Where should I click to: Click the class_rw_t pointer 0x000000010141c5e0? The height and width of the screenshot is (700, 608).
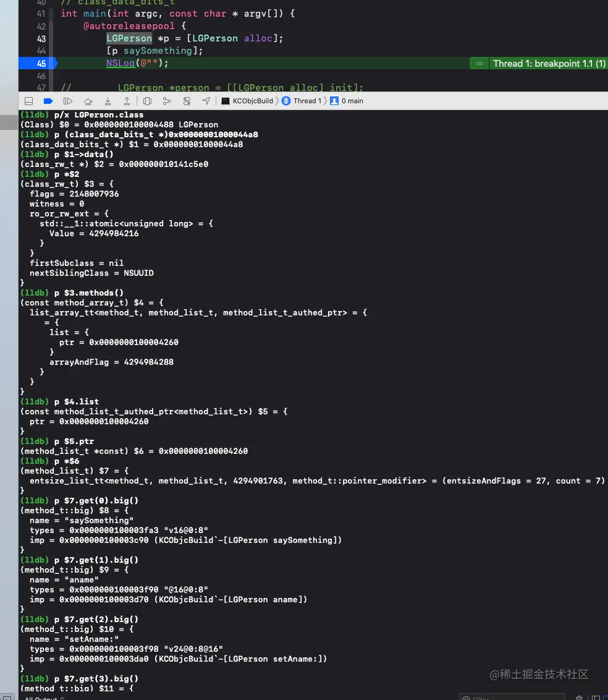(x=164, y=164)
